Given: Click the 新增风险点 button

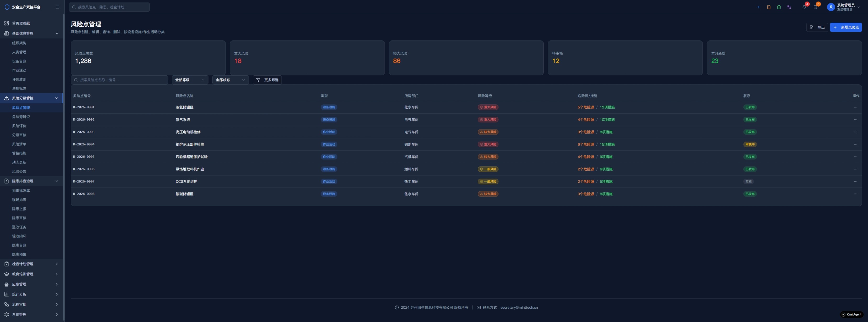Looking at the screenshot, I should (x=845, y=27).
